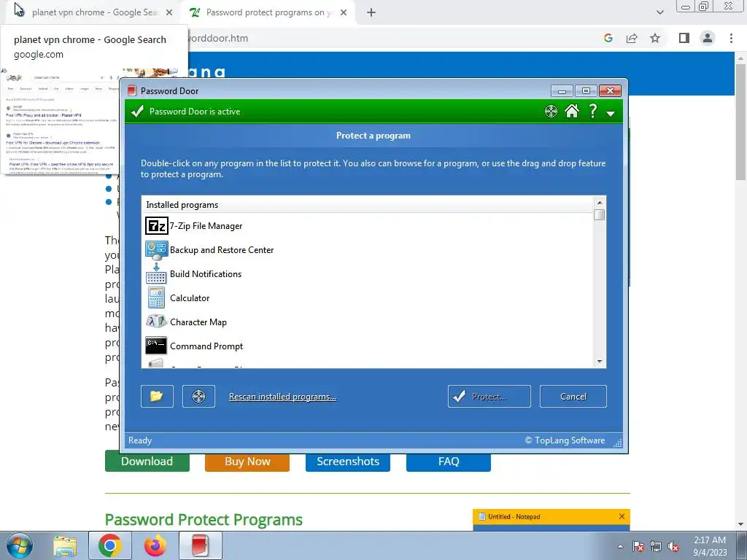Click the share page icon in Chrome
747x560 pixels.
(x=632, y=38)
